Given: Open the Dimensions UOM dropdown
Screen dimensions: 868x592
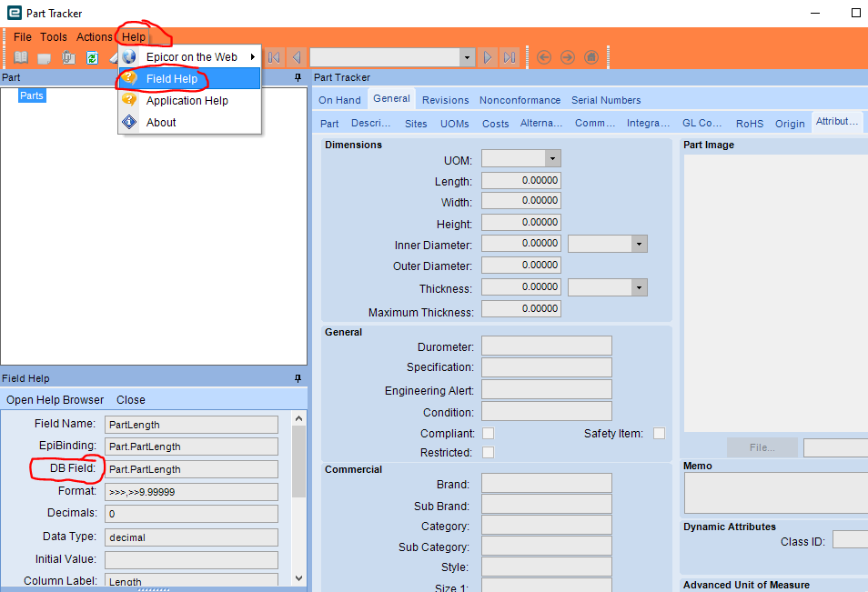Looking at the screenshot, I should (x=552, y=159).
